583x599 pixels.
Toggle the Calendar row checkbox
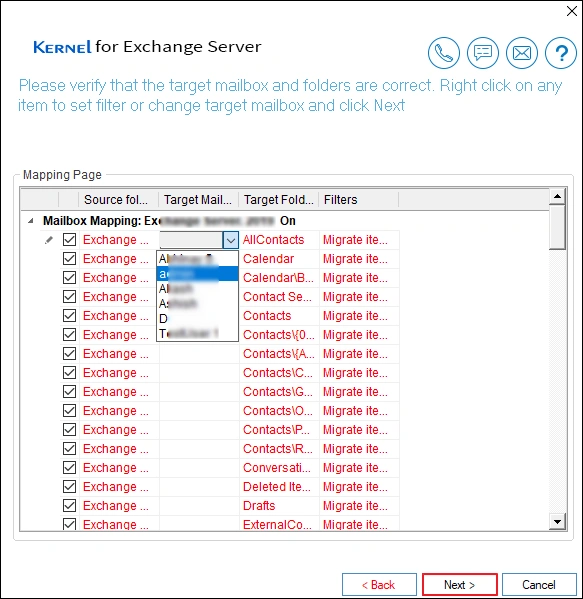coord(70,259)
